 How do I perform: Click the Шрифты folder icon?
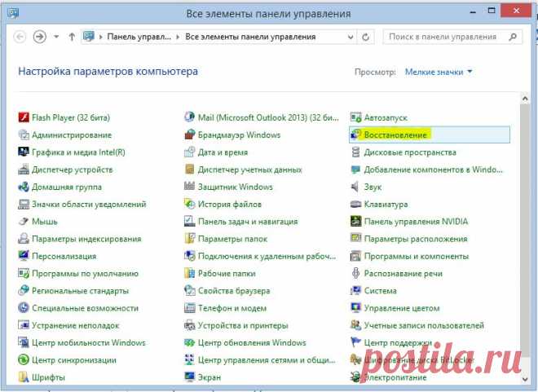24,377
